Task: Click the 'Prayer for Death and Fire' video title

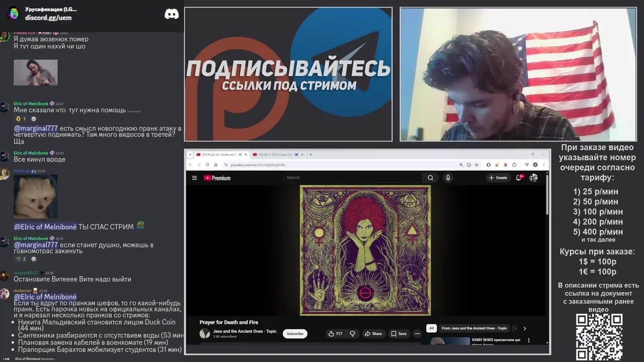Action: coord(228,322)
